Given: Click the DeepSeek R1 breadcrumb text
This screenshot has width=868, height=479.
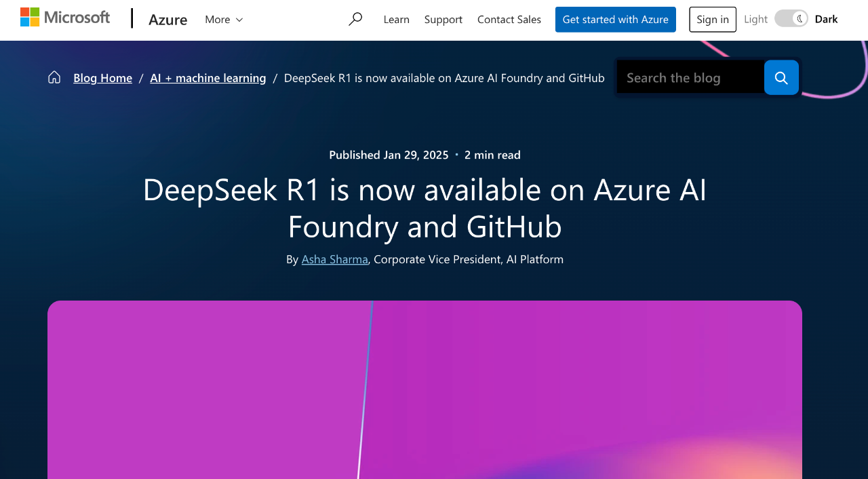Looking at the screenshot, I should (x=444, y=78).
